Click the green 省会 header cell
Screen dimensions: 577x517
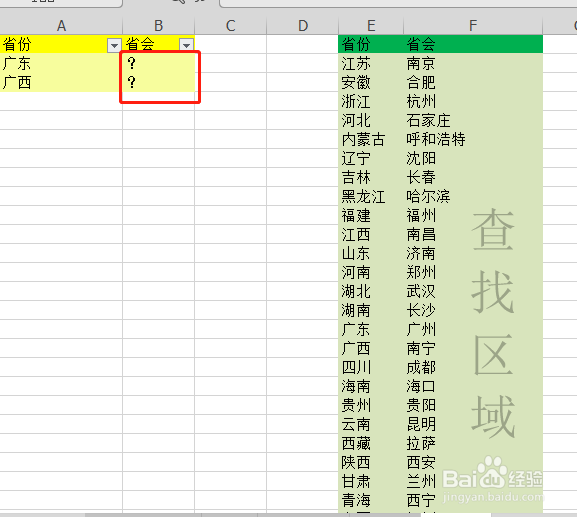pyautogui.click(x=473, y=44)
